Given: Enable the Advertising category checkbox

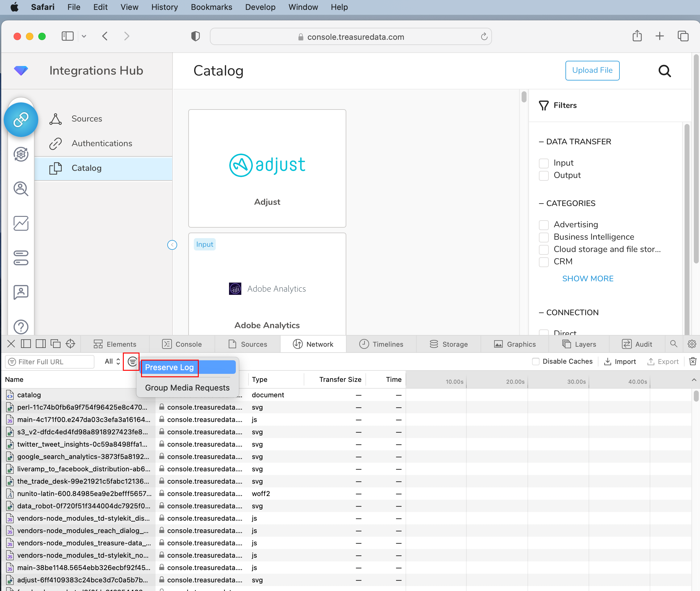Looking at the screenshot, I should 544,225.
